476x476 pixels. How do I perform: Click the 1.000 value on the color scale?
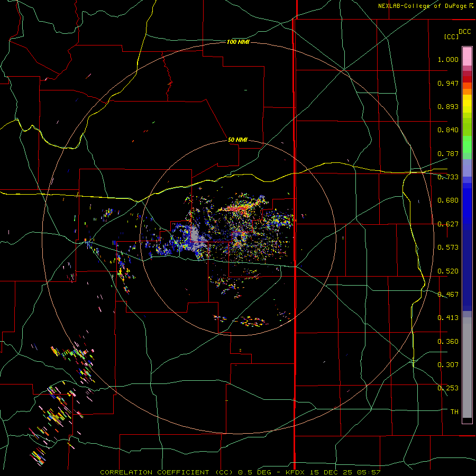(448, 59)
